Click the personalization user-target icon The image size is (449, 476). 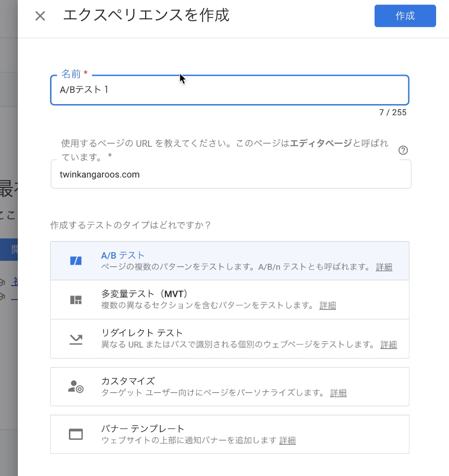(76, 387)
